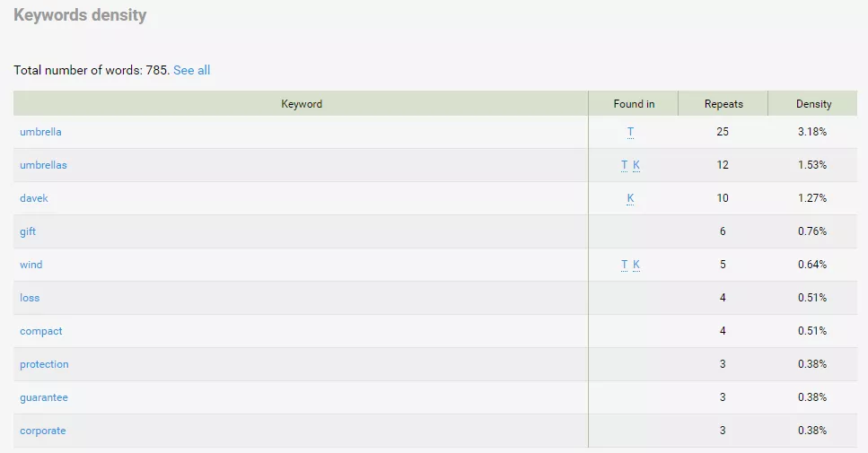Open the 'umbrella' keyword link
868x453 pixels.
40,132
